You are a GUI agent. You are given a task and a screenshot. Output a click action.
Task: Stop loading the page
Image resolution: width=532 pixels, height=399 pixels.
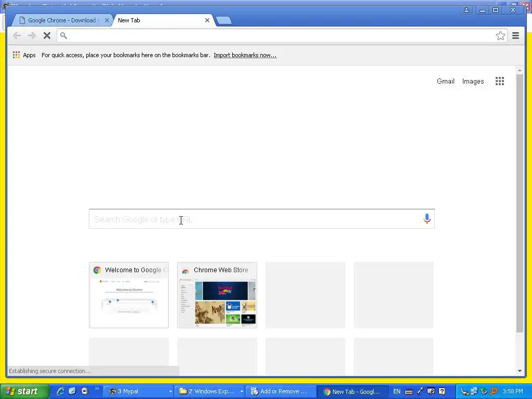click(x=47, y=36)
